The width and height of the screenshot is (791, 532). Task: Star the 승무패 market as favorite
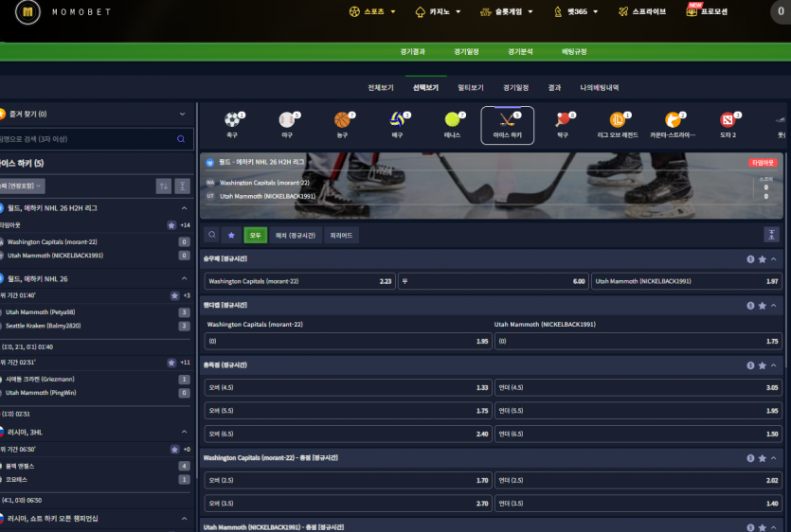(x=763, y=259)
